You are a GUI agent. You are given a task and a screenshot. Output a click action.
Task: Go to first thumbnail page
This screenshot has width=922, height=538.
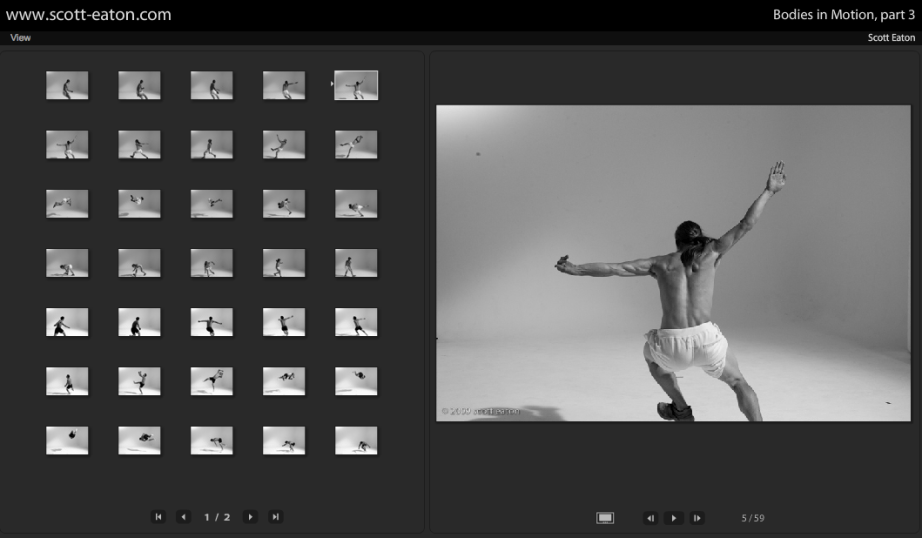(158, 517)
